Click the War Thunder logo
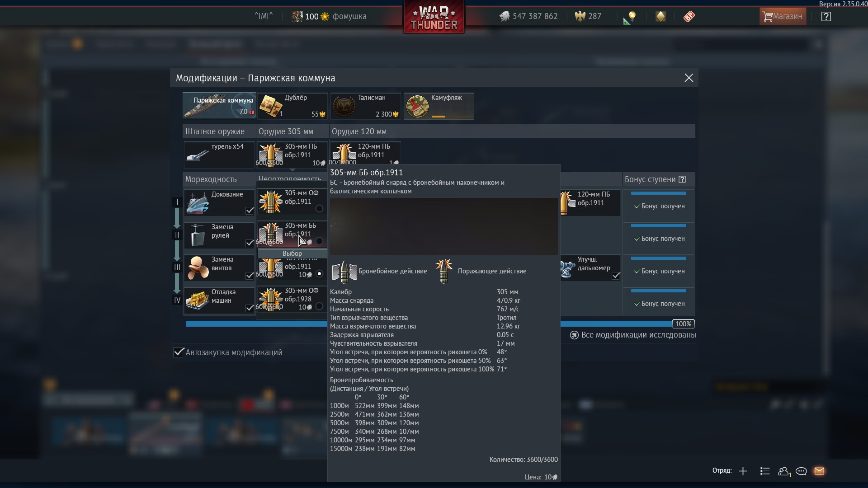The width and height of the screenshot is (868, 488). pos(434,17)
